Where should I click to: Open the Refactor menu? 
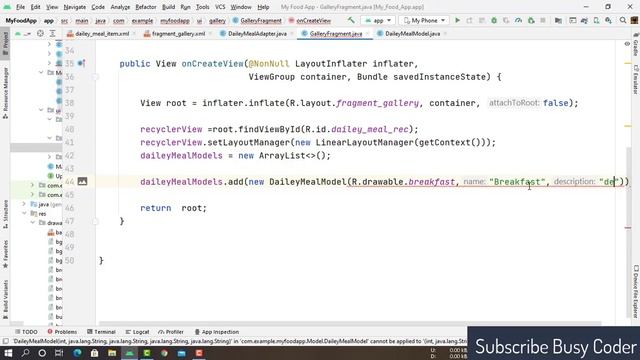146,7
